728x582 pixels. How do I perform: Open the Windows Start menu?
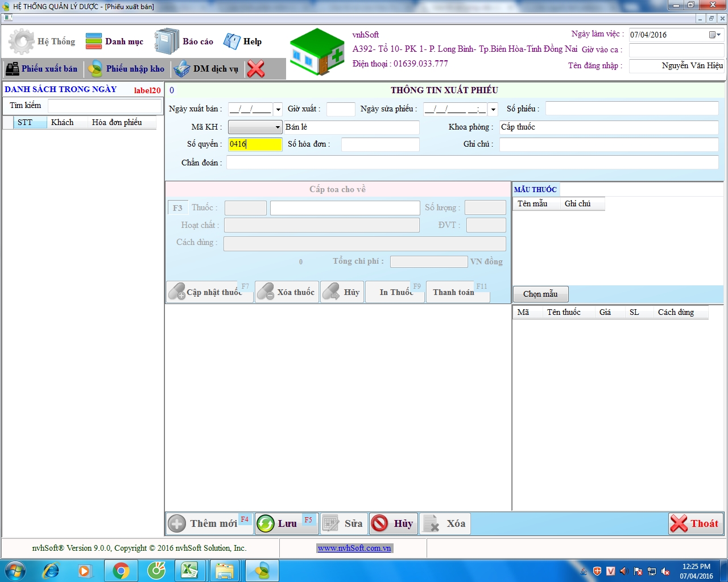coord(15,571)
